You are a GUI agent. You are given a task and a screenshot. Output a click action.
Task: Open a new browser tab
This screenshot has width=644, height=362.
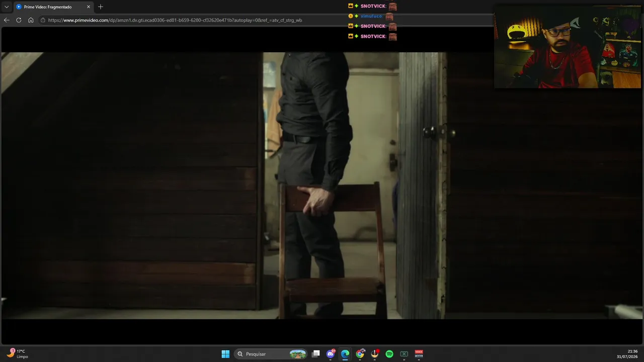pyautogui.click(x=101, y=7)
